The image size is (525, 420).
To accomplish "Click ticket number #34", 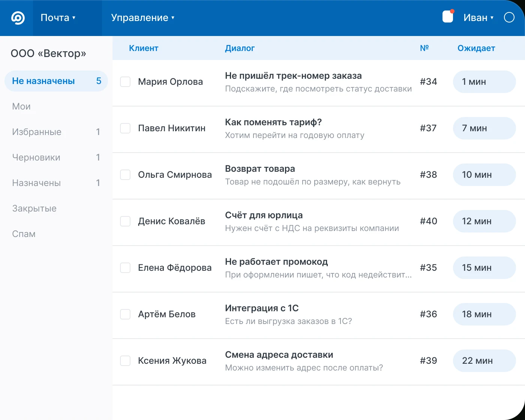I will (428, 82).
